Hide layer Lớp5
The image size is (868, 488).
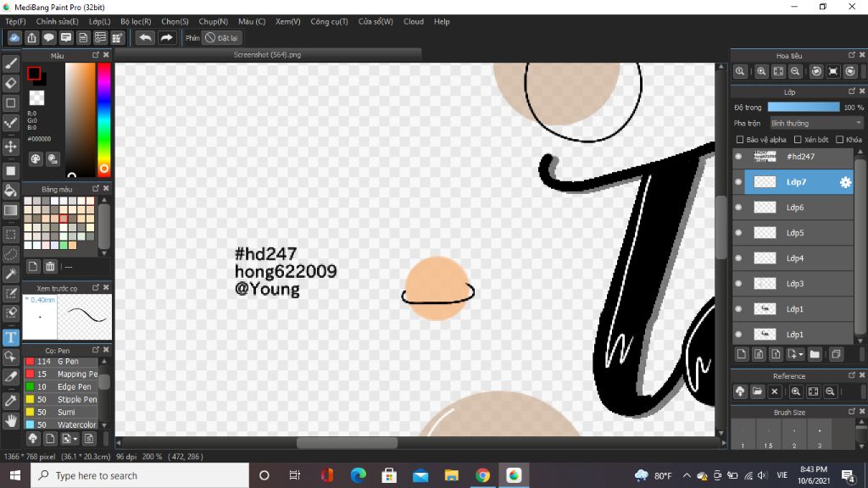click(x=738, y=233)
